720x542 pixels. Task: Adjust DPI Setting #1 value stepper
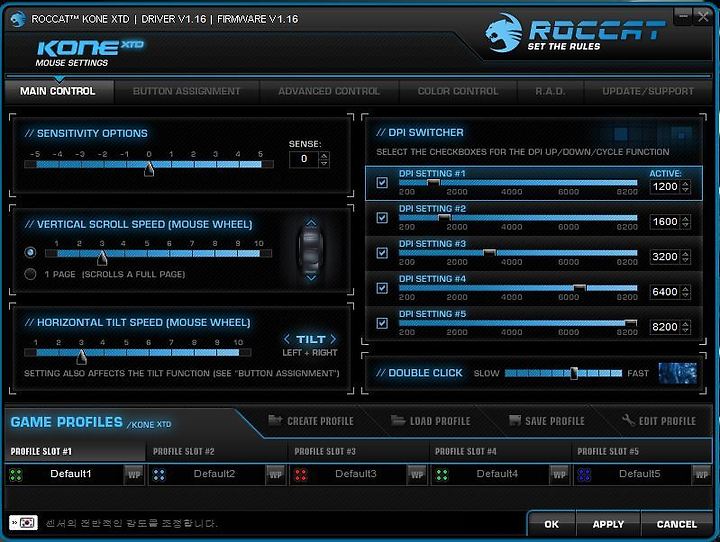coord(686,186)
